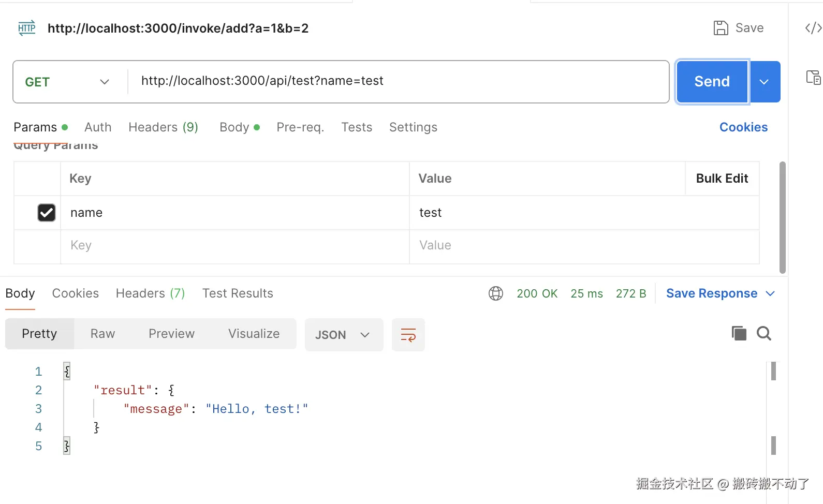Open the Cookies link
This screenshot has width=823, height=504.
(x=743, y=127)
